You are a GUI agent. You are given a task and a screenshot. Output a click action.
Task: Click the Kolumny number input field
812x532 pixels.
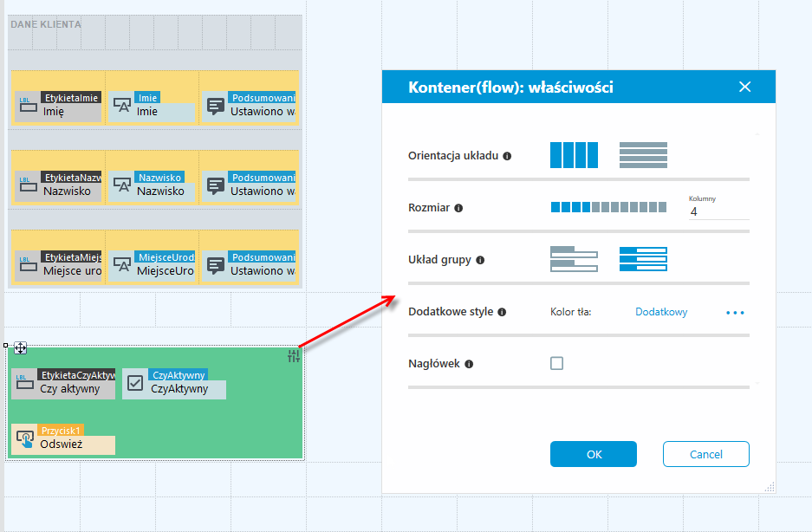[718, 211]
